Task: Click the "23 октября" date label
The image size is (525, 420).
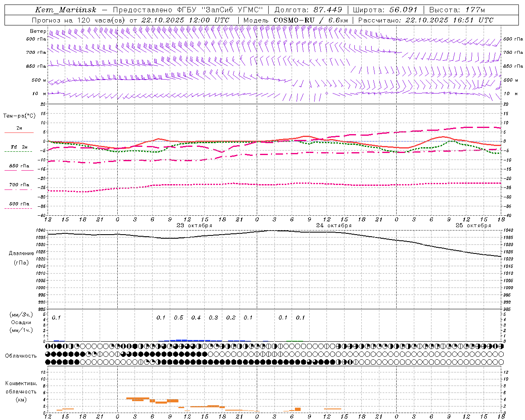Action: (194, 226)
